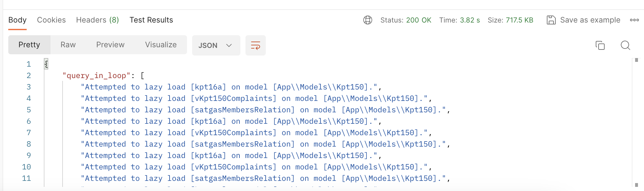Click the save example floppy icon
This screenshot has height=191, width=644.
point(551,20)
